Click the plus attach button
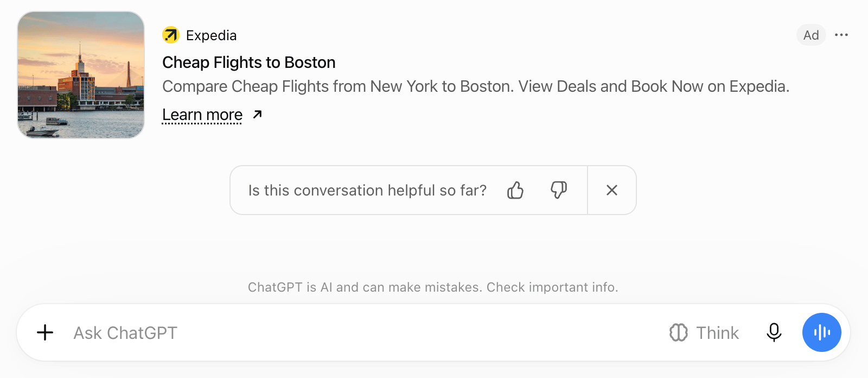The width and height of the screenshot is (868, 378). click(45, 332)
